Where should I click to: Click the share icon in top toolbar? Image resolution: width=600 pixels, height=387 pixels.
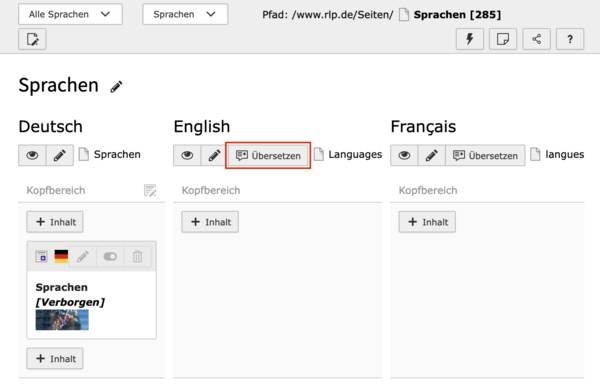point(536,39)
